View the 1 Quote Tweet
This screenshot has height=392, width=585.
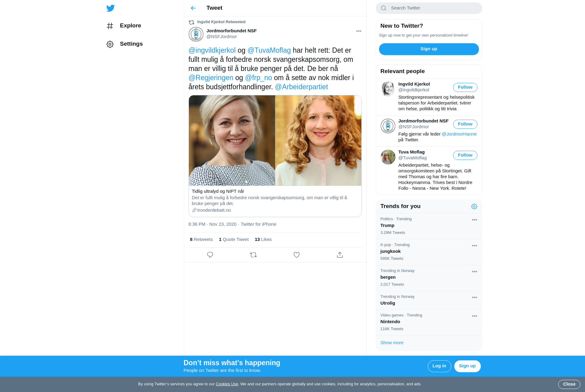[x=234, y=239]
